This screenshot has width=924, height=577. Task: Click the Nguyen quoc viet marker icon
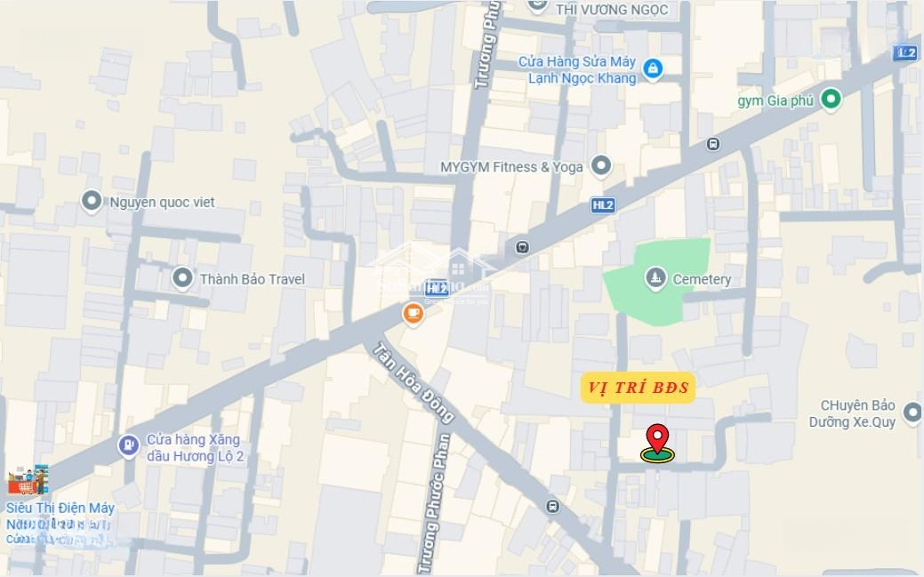tap(92, 201)
